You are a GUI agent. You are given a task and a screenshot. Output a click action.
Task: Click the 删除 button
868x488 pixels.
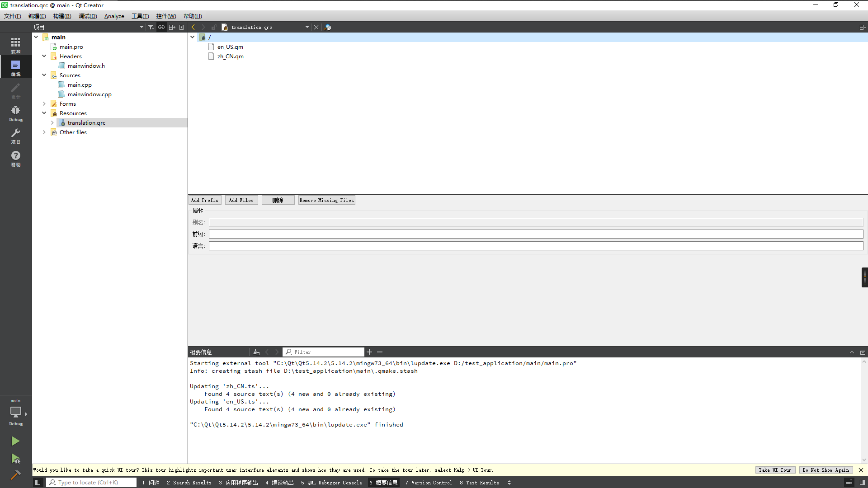pyautogui.click(x=278, y=200)
